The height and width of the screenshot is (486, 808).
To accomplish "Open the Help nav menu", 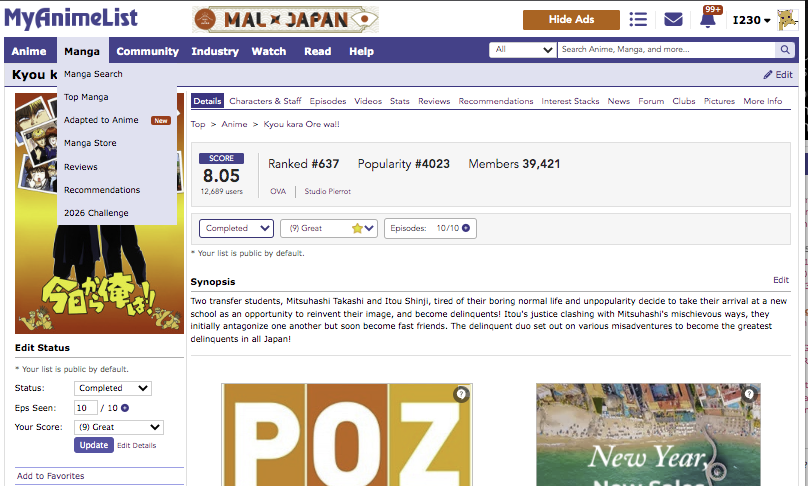I will pos(361,51).
